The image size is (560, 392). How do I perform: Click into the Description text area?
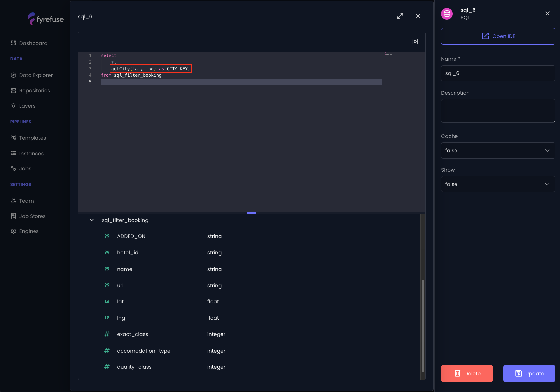point(498,111)
